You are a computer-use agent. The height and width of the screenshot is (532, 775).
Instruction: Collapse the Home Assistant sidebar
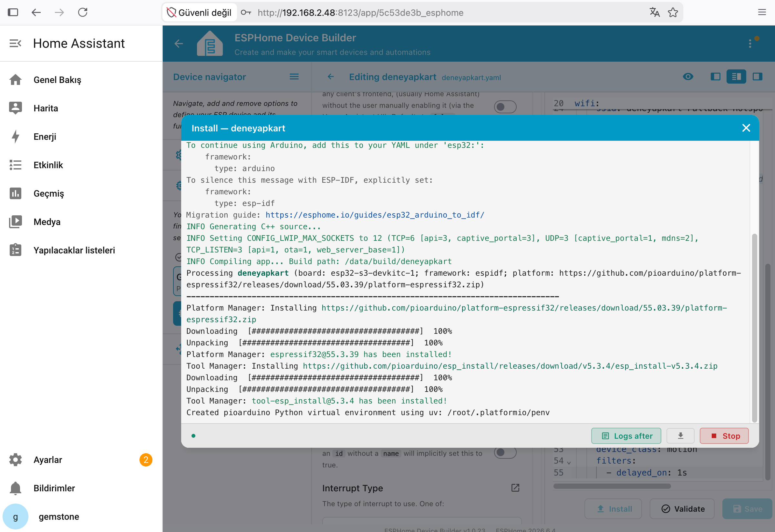[15, 43]
